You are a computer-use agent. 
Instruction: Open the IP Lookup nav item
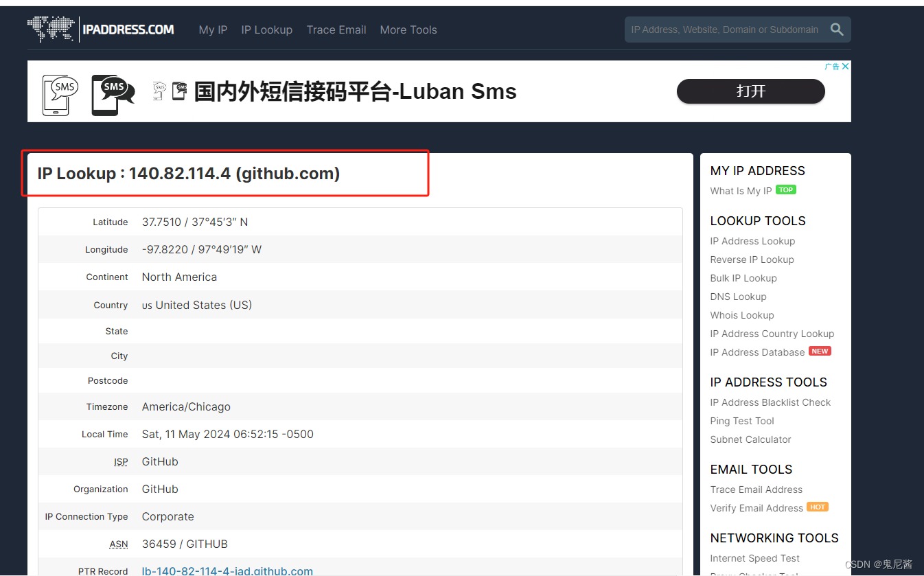[x=267, y=30]
